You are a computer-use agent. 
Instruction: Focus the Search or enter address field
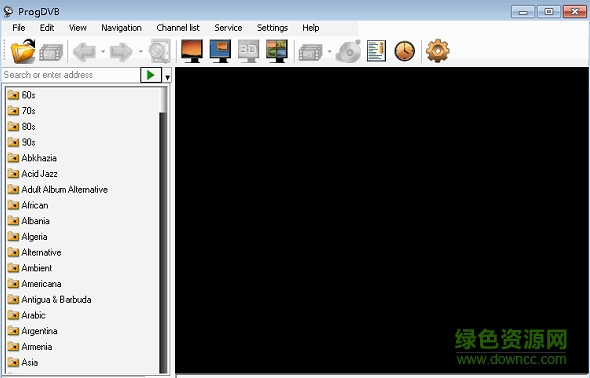click(71, 75)
